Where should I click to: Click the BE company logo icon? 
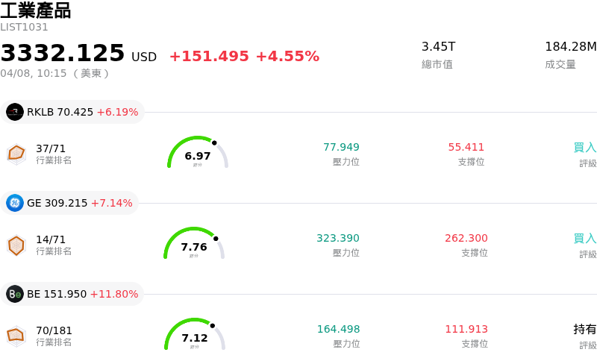(15, 294)
